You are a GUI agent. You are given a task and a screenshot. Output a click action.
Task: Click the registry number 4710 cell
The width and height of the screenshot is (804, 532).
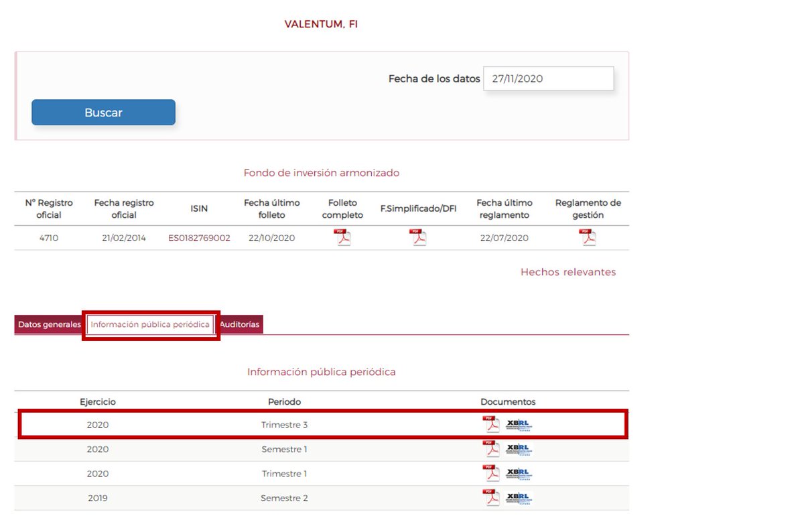pos(49,238)
